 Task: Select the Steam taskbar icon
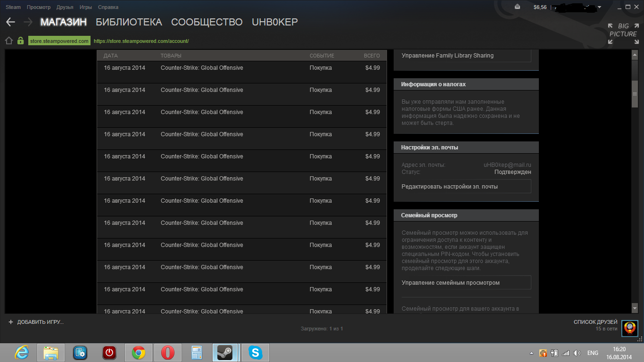(x=225, y=353)
